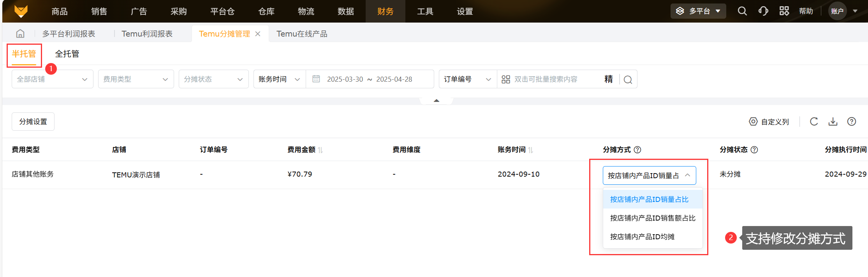
Task: Sort by 费用金额 column arrows
Action: click(320, 150)
